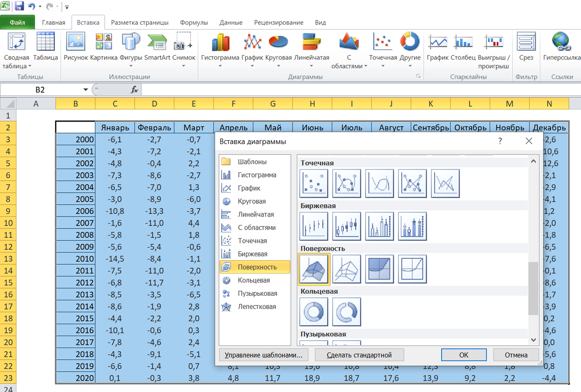Viewport: 581px width, 392px height.
Task: Click Управление шаблонами button
Action: [x=263, y=355]
